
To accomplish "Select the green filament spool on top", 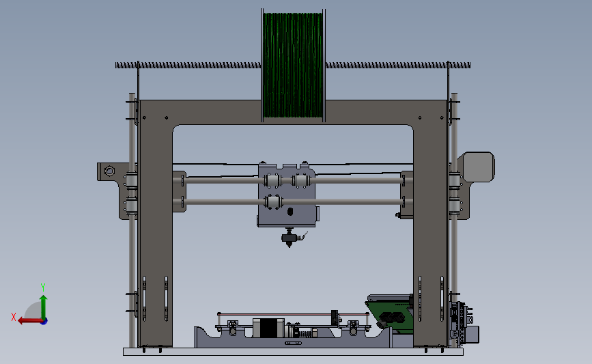I will pyautogui.click(x=293, y=66).
